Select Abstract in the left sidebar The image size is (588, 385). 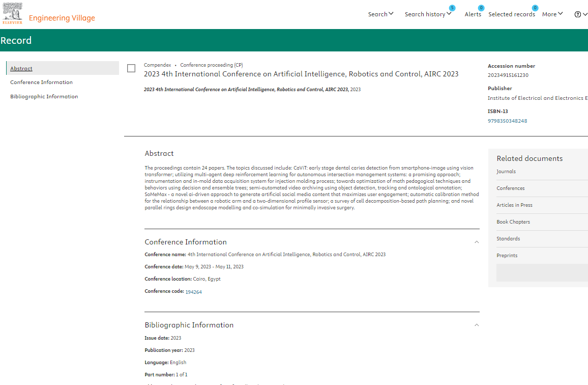point(63,68)
